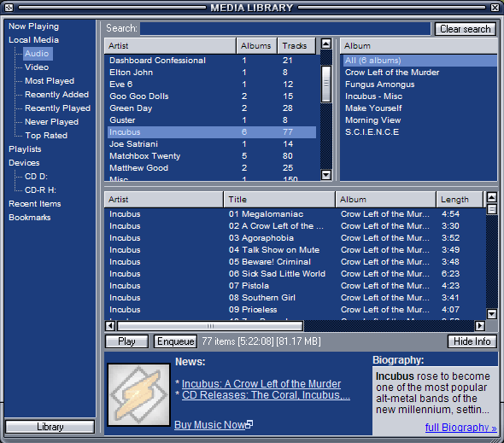Sort tracks by the track list Album header

tap(385, 200)
